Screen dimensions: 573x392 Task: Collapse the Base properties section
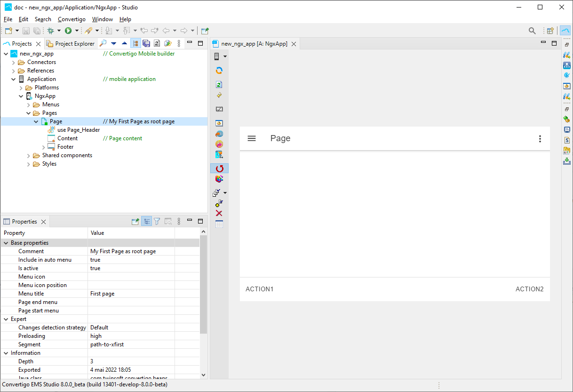[6, 243]
